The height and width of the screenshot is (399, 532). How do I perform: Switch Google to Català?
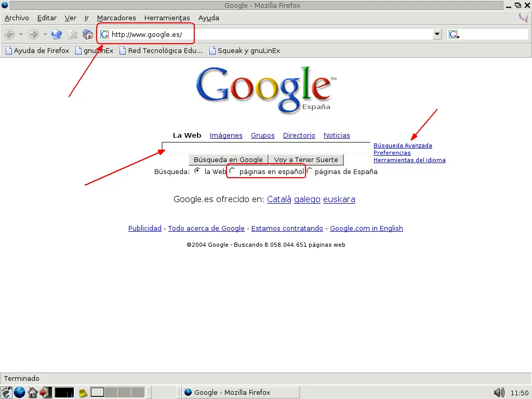tap(279, 199)
